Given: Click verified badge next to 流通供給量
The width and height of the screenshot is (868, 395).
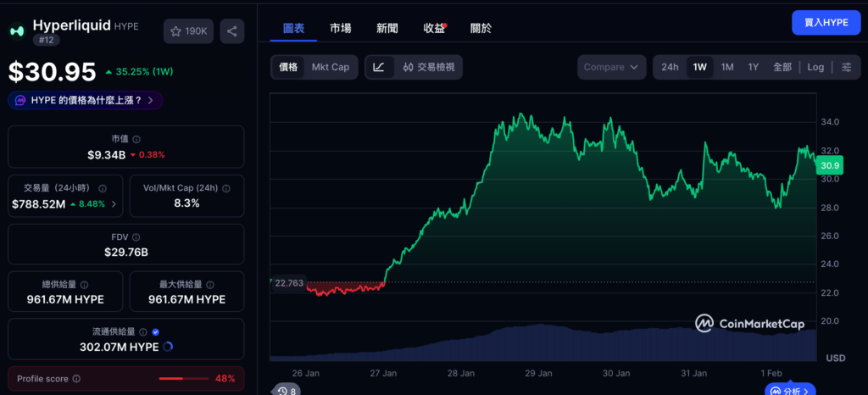Looking at the screenshot, I should (156, 332).
